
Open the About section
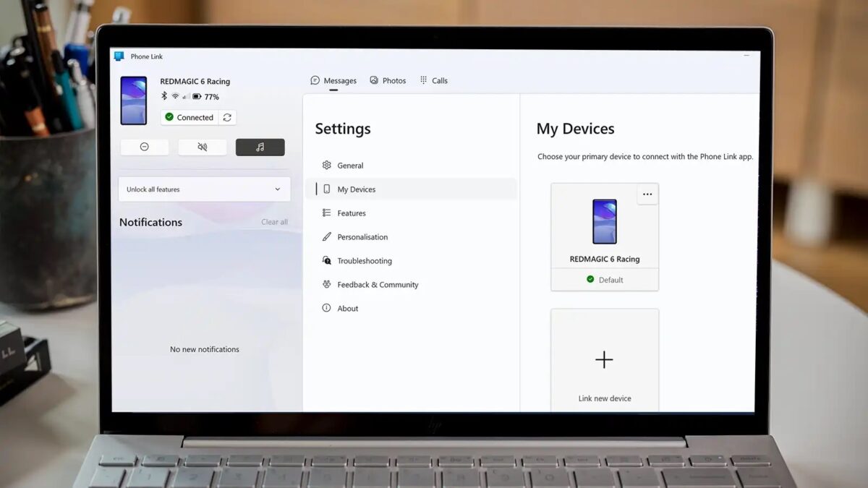411,309
